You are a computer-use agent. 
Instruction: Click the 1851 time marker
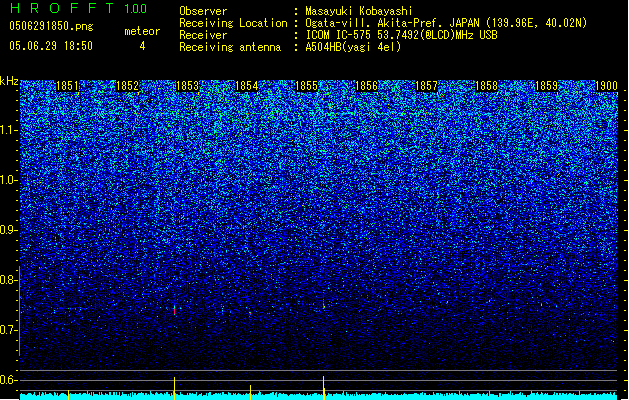click(67, 86)
